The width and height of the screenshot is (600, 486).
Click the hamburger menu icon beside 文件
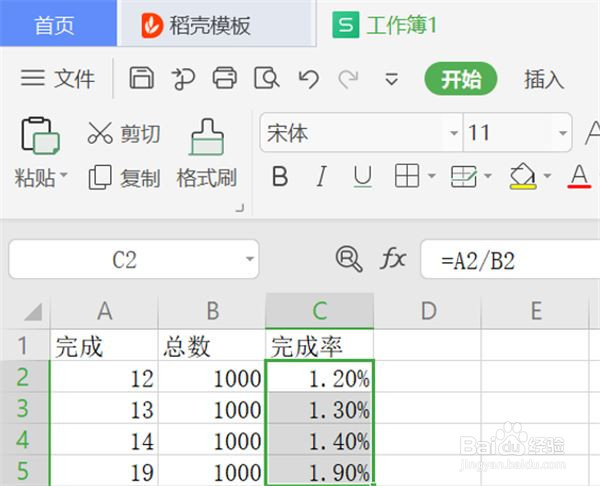pos(33,78)
